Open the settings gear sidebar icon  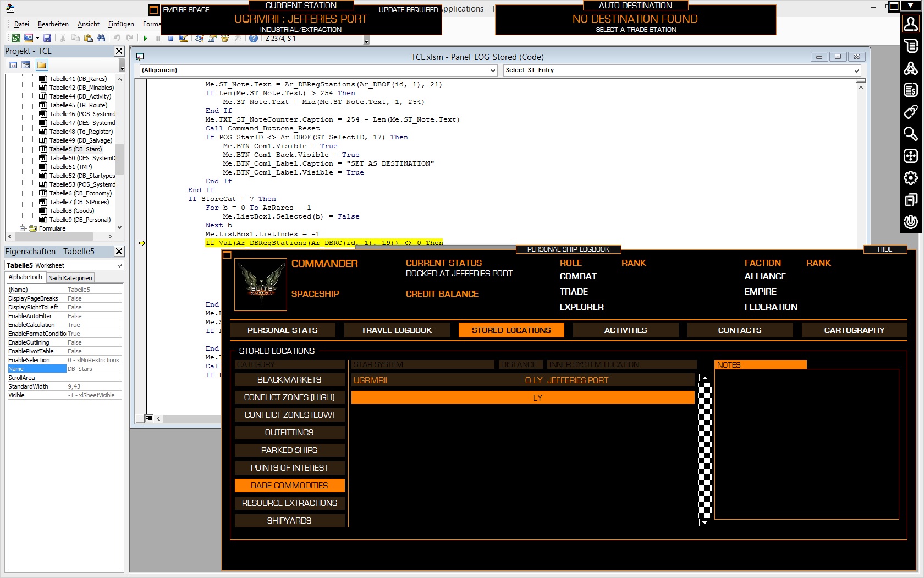pyautogui.click(x=911, y=178)
